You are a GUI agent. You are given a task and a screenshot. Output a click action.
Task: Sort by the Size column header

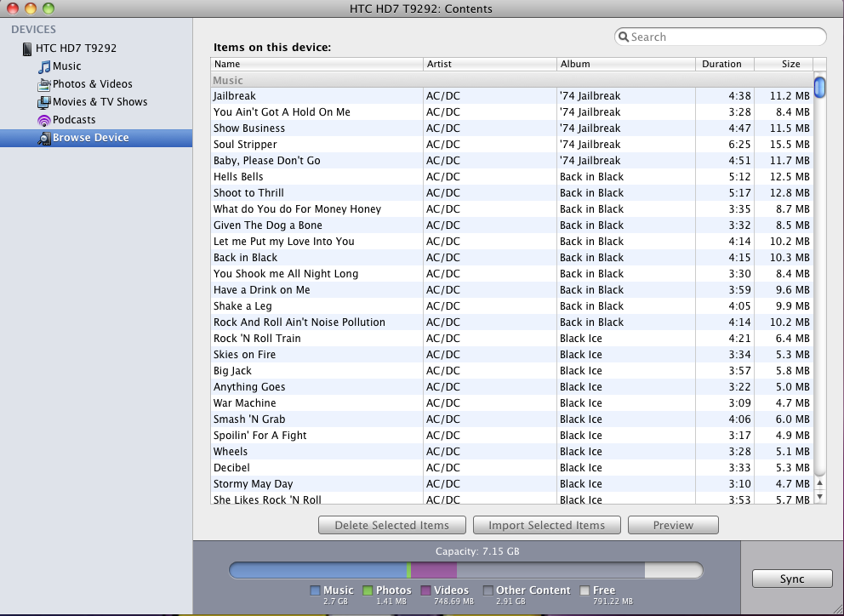tap(784, 64)
